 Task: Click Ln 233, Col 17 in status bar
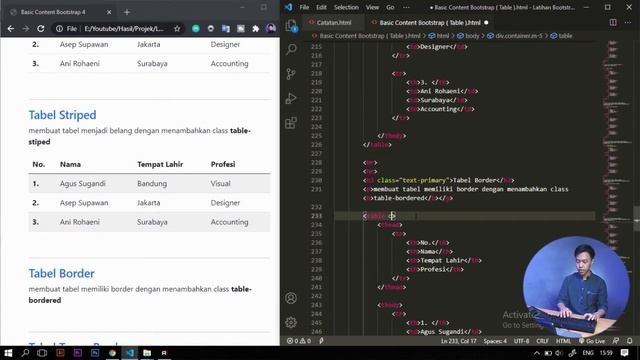tap(458, 341)
